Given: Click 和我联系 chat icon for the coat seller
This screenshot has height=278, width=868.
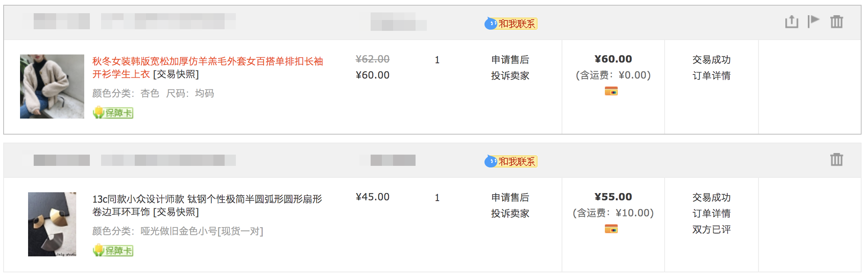Looking at the screenshot, I should [x=511, y=24].
